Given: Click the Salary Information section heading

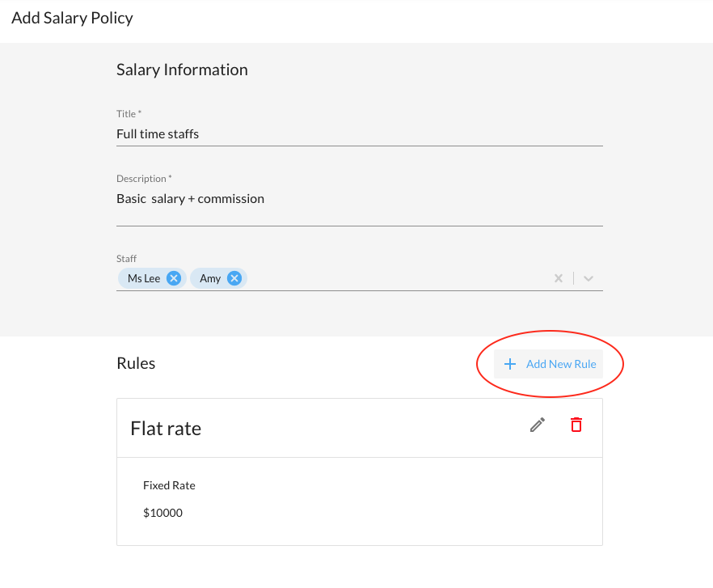Looking at the screenshot, I should point(182,70).
